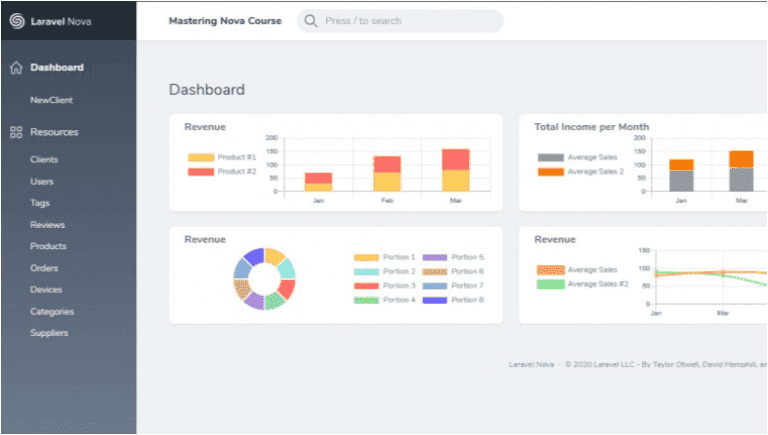Click the magnifier icon in search bar
The width and height of the screenshot is (768, 435).
tap(311, 21)
